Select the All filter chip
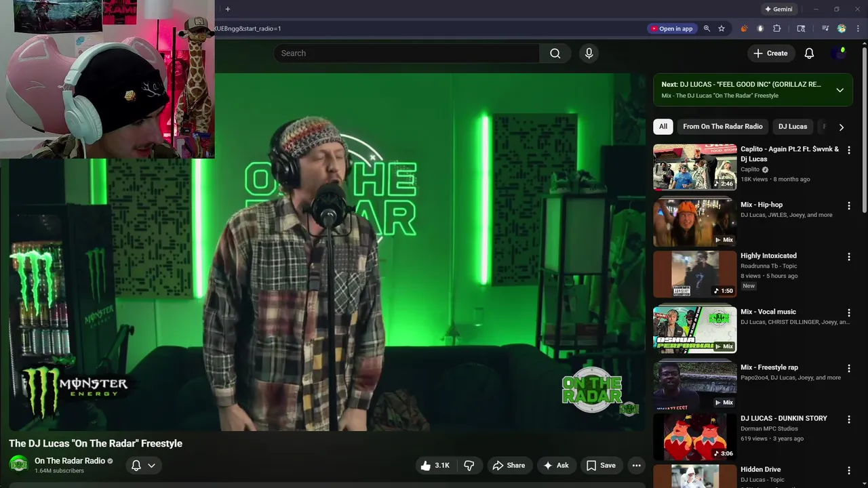Image resolution: width=868 pixels, height=488 pixels. (663, 127)
